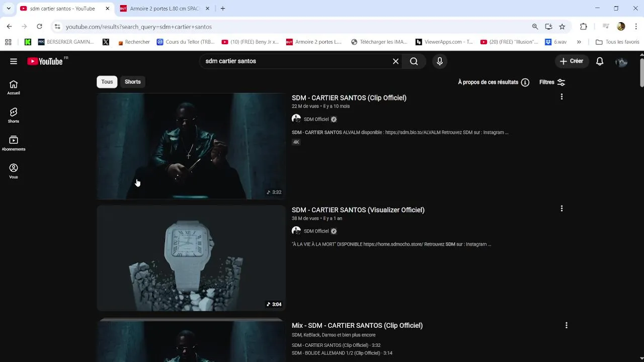Open options for the Visualizer Officiel result
Image resolution: width=644 pixels, height=362 pixels.
pos(561,209)
